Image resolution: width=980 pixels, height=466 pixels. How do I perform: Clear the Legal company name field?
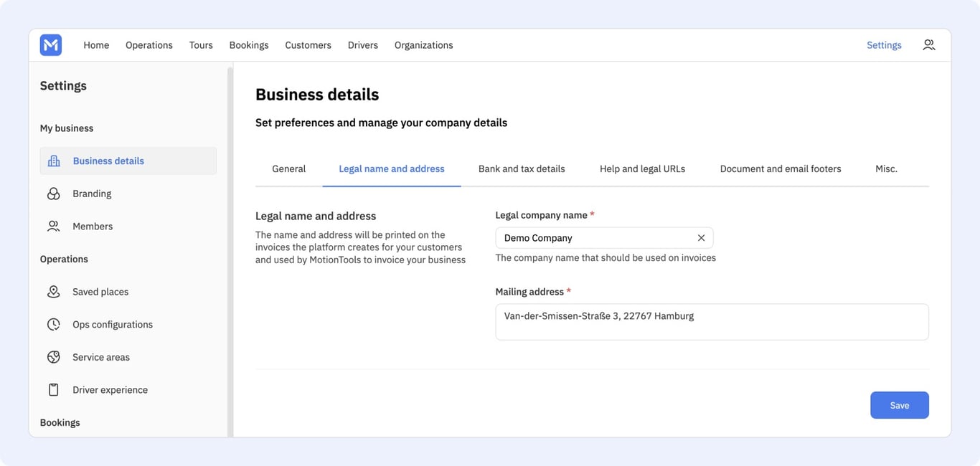701,238
